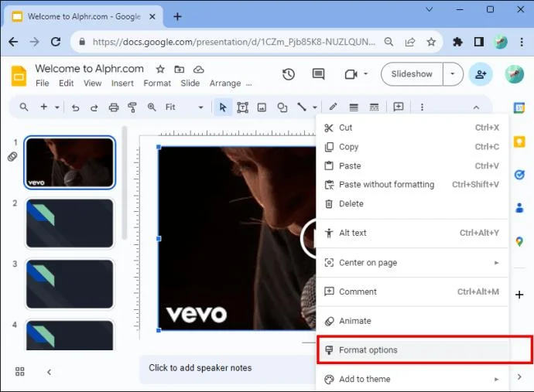Select slide 2 thumbnail in filmstrip
The image size is (534, 392).
point(70,223)
